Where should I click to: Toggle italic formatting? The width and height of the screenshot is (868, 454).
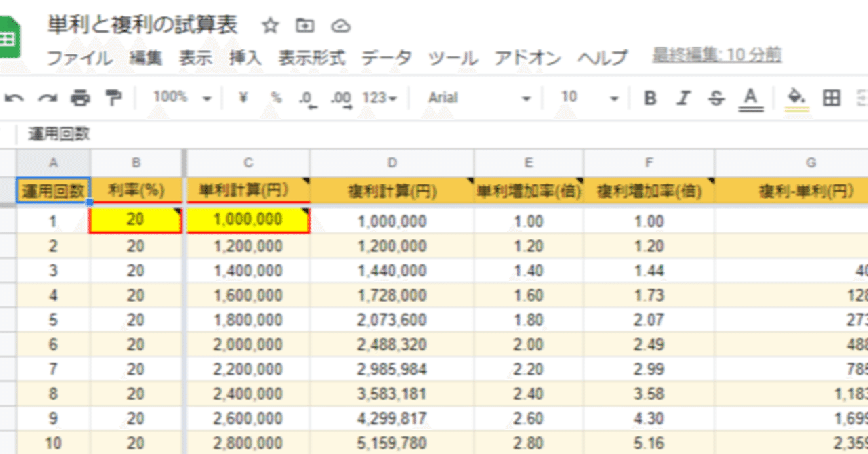[683, 98]
